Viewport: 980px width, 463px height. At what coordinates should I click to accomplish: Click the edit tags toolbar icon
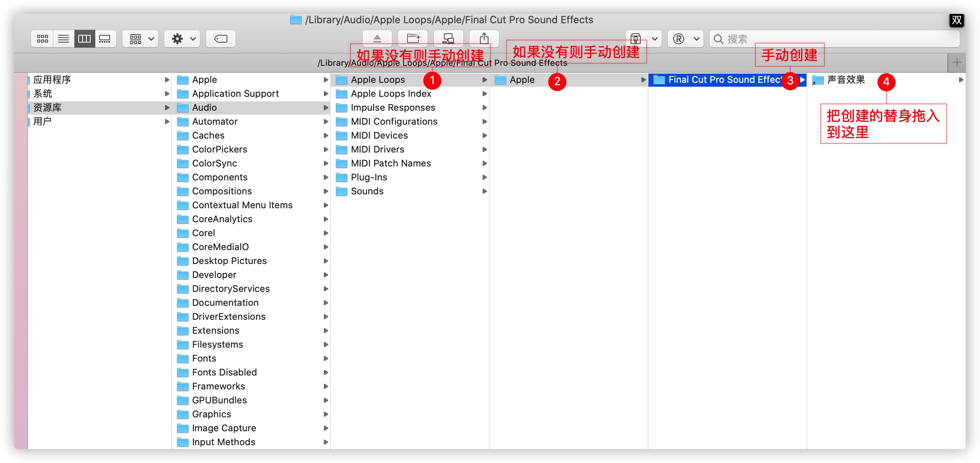(220, 39)
